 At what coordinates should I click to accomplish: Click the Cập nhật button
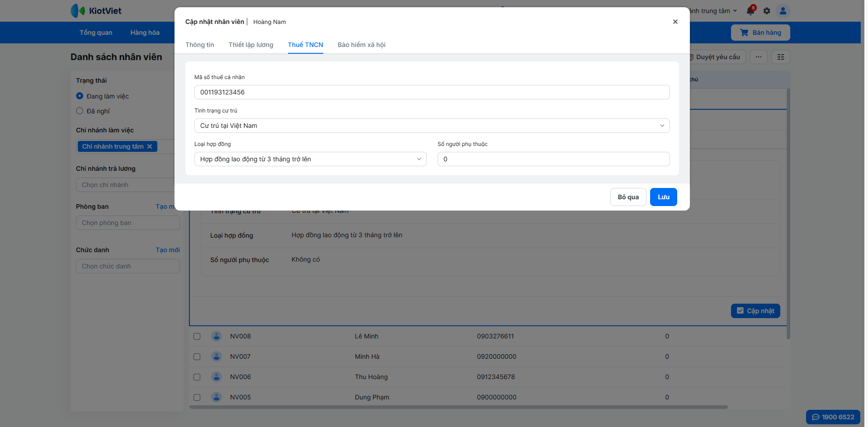tap(755, 311)
